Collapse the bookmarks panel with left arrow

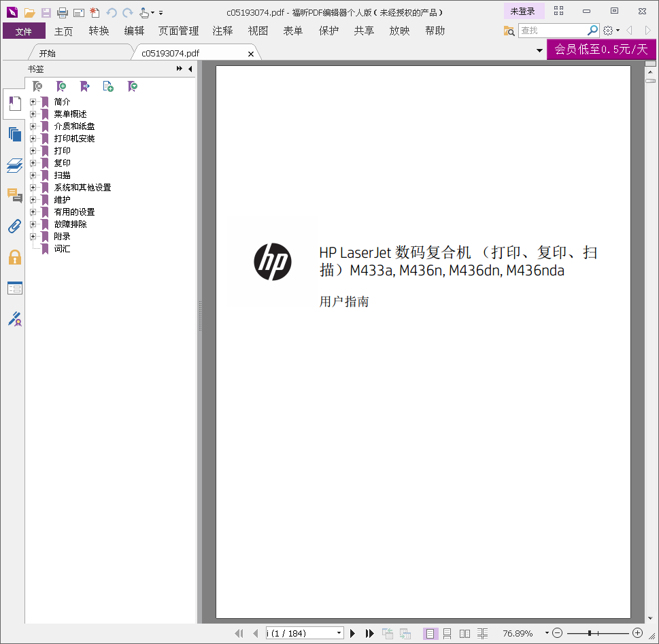pos(190,69)
